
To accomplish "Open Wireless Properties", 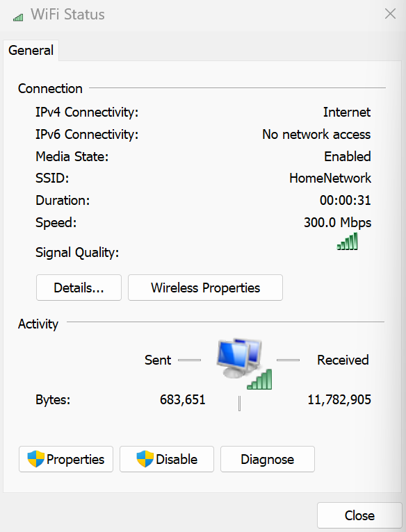I will [205, 288].
